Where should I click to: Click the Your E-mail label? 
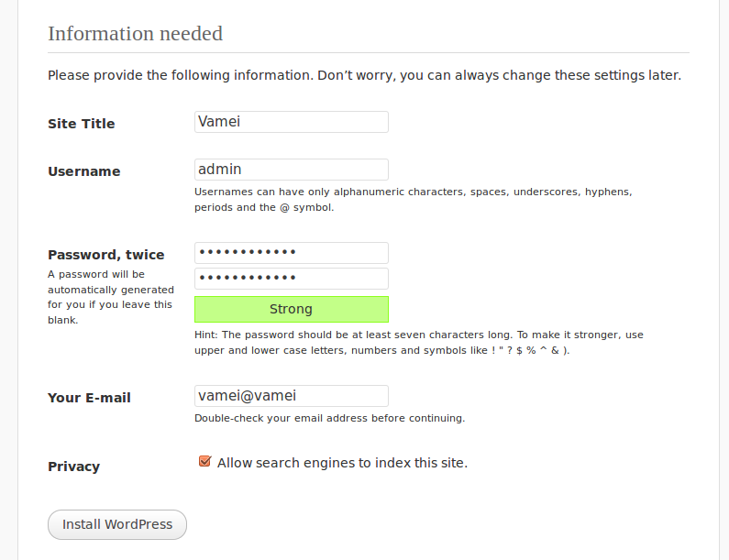89,398
